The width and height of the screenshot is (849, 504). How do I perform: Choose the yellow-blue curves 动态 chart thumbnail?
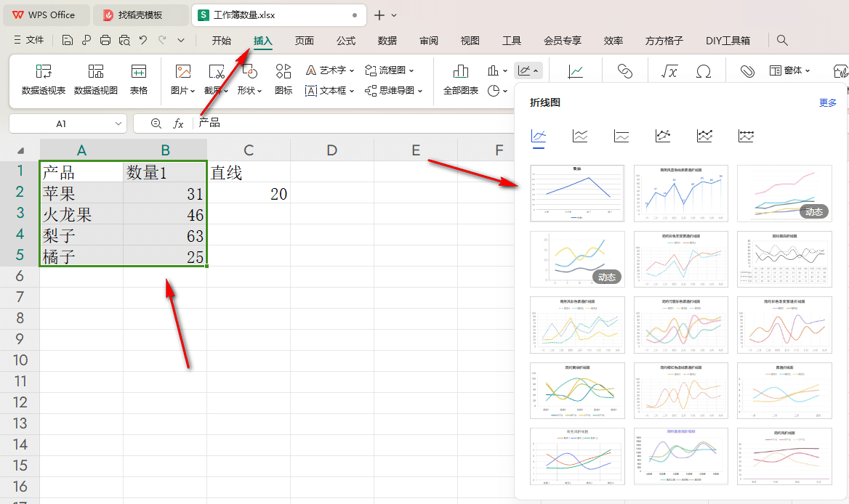click(x=577, y=259)
